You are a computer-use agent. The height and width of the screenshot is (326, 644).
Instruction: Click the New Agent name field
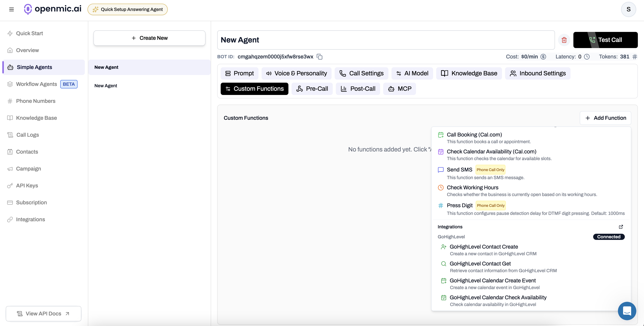tap(386, 40)
